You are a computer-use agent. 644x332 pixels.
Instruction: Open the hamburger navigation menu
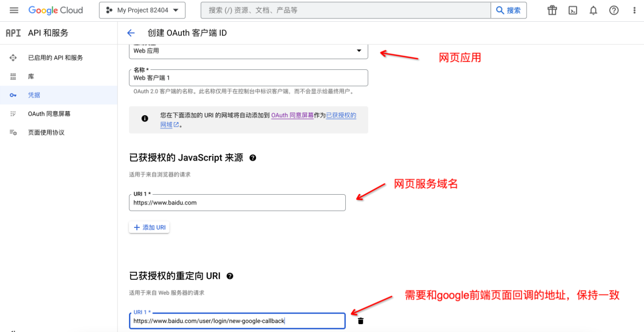pos(14,10)
